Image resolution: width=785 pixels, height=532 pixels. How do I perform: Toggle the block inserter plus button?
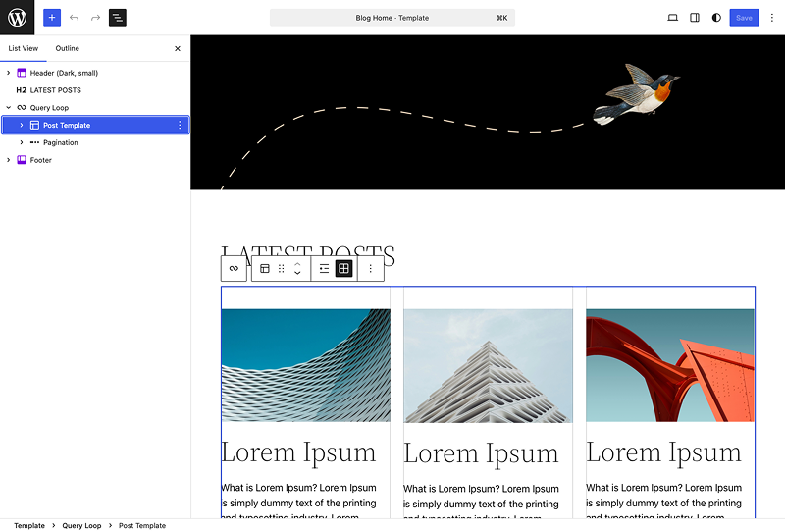(52, 18)
